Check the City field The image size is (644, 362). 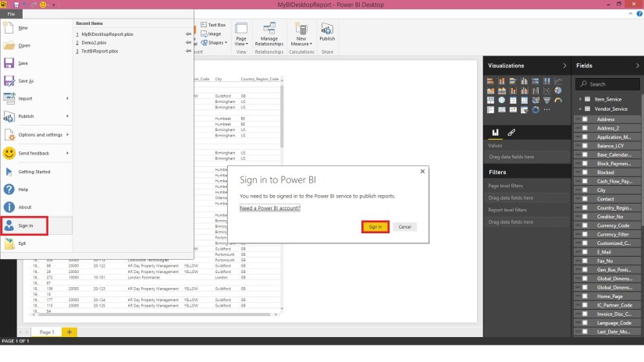coord(585,190)
